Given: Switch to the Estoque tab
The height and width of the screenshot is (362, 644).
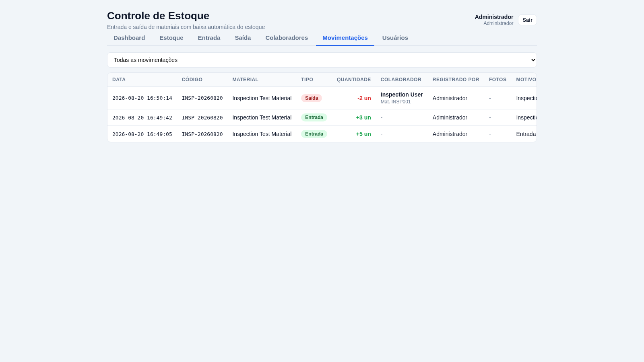Looking at the screenshot, I should pos(171,38).
